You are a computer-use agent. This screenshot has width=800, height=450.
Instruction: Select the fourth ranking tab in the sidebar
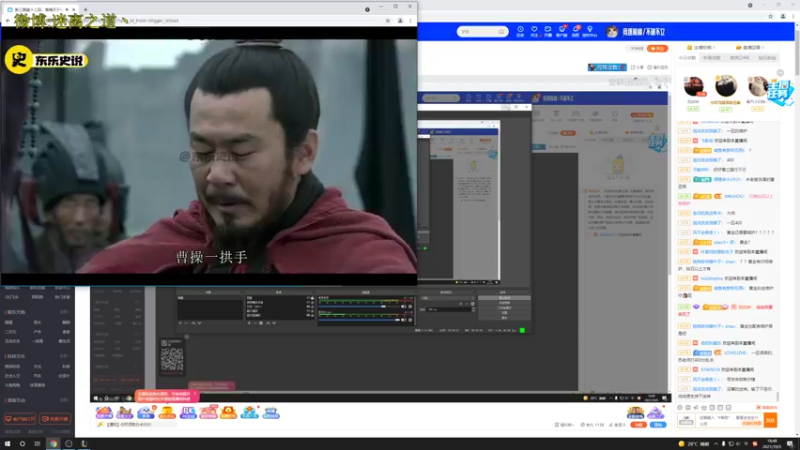[767, 58]
